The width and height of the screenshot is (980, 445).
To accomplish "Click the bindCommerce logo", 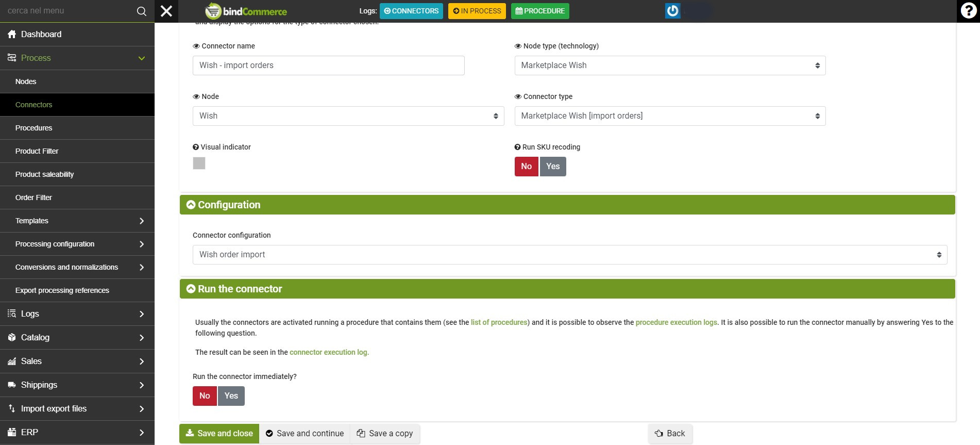I will click(x=246, y=11).
